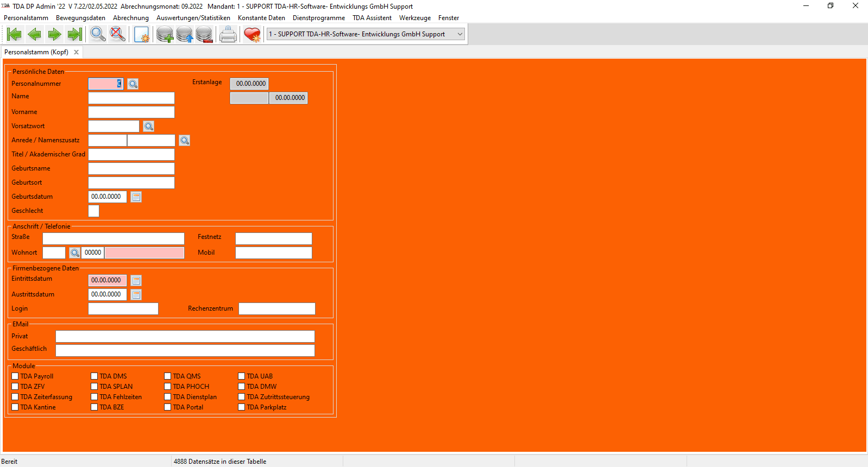Image resolution: width=868 pixels, height=467 pixels.
Task: Close the Personalstamm (Kopf) tab
Action: coord(77,52)
